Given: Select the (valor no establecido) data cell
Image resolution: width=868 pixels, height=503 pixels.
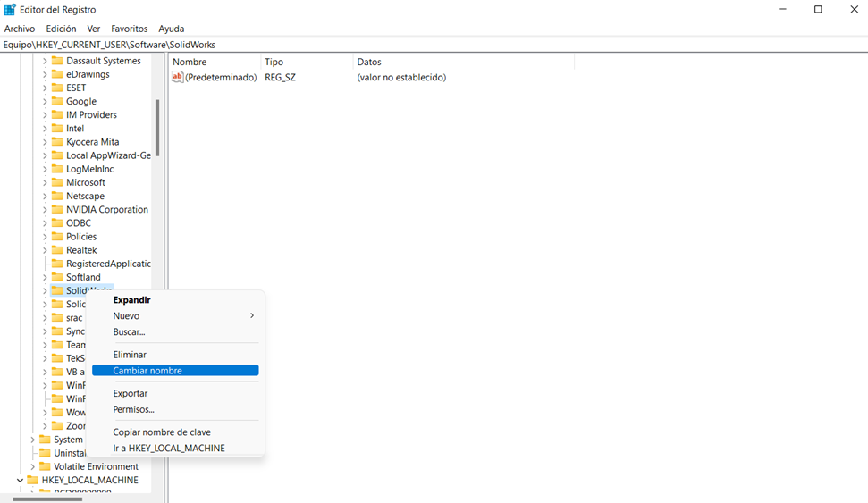Looking at the screenshot, I should tap(401, 78).
